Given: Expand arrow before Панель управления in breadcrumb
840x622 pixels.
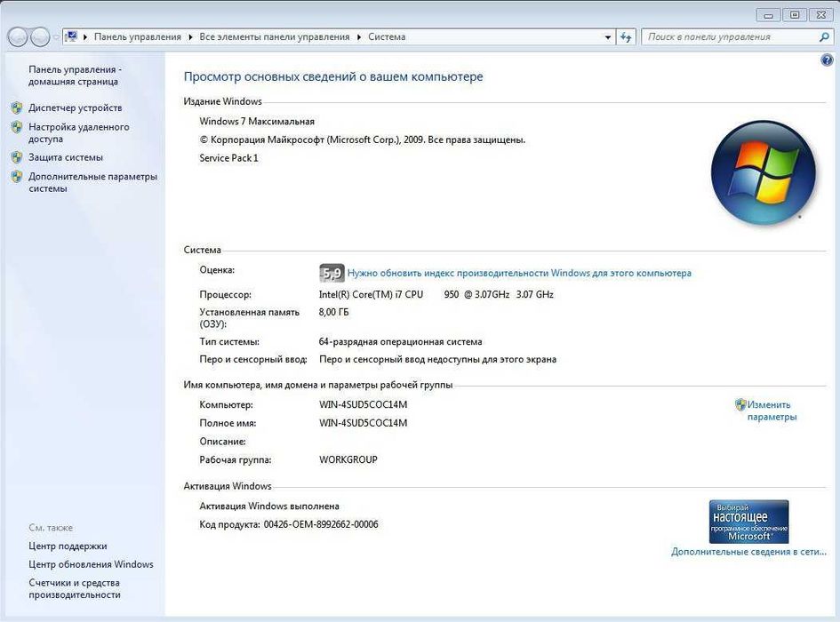Looking at the screenshot, I should pos(85,37).
